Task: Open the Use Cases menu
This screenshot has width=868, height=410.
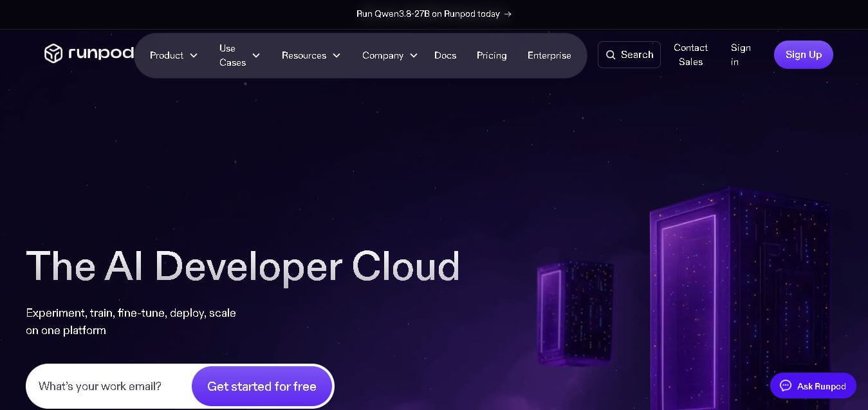Action: point(239,55)
